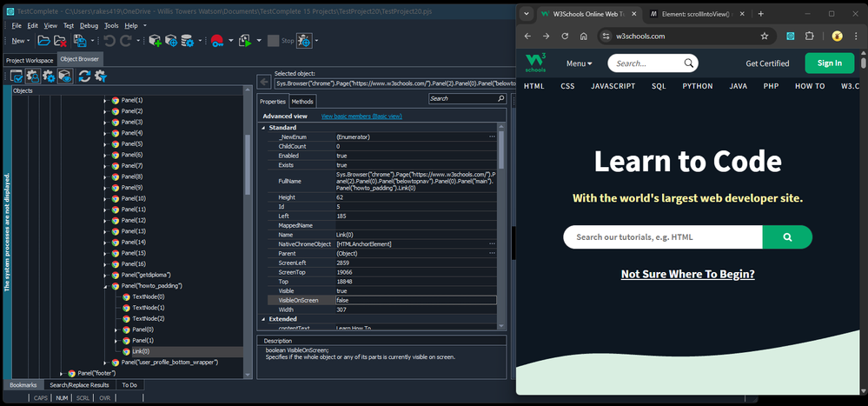The image size is (868, 406).
Task: Click the green Sign In button
Action: 829,63
